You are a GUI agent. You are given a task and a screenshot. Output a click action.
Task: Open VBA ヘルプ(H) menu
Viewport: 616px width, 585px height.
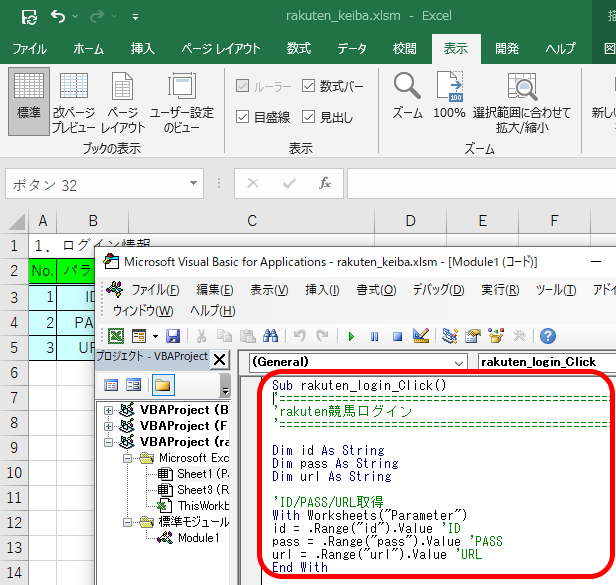(x=213, y=311)
